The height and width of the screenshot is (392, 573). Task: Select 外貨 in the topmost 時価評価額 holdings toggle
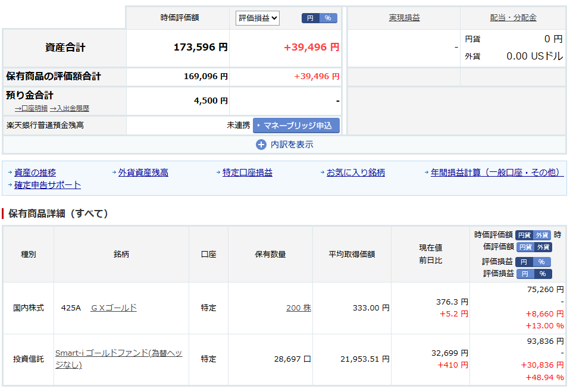542,235
